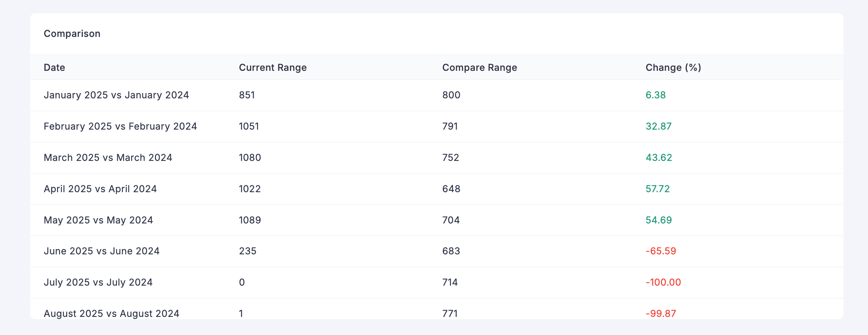This screenshot has height=335, width=868.
Task: Select the February 2025 vs February 2024 row label
Action: (x=120, y=126)
